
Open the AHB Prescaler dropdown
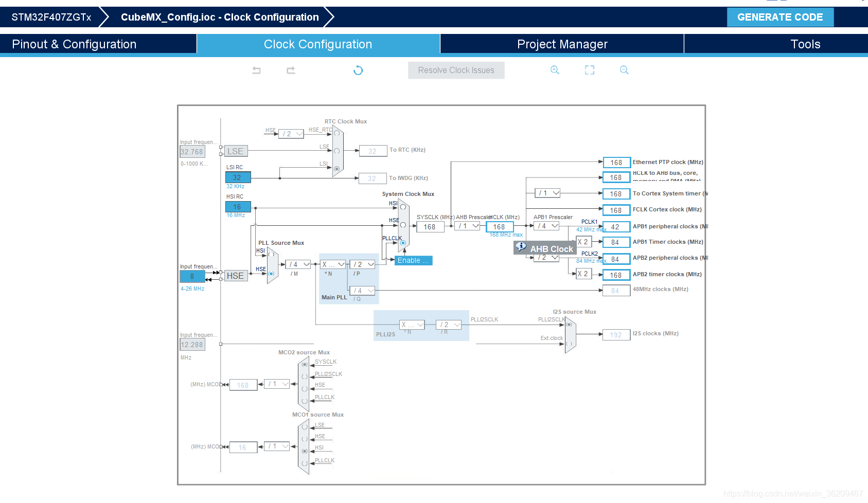coord(468,226)
